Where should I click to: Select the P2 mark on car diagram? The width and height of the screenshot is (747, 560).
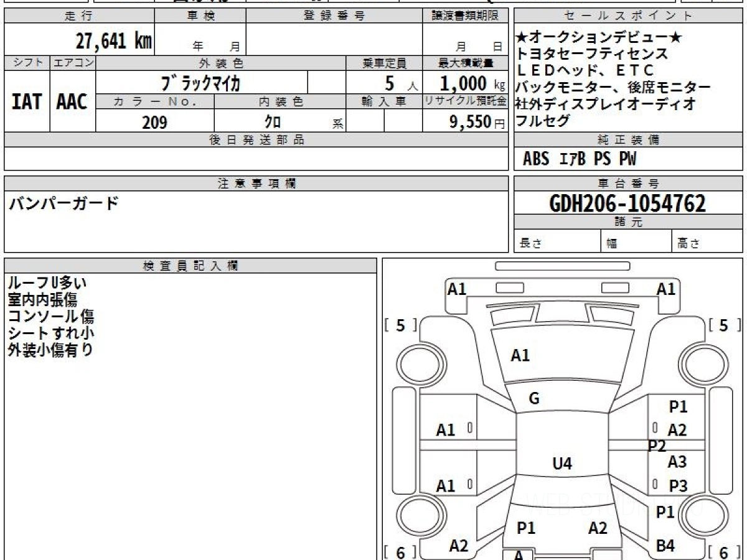click(x=657, y=446)
